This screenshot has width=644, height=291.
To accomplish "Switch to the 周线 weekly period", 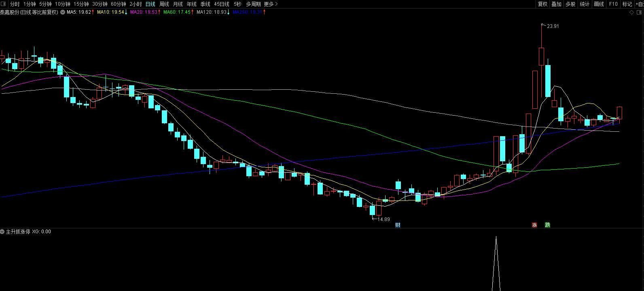I will click(164, 4).
